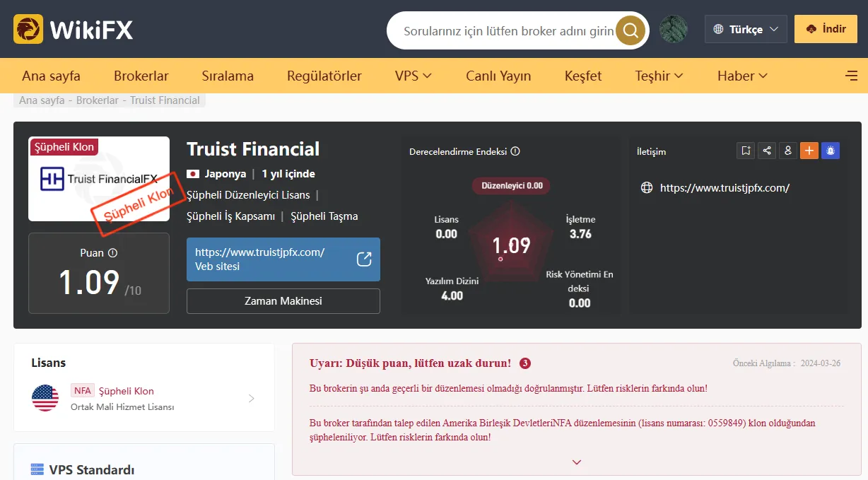Click the orange plus icon
Image resolution: width=868 pixels, height=480 pixels.
click(x=809, y=151)
